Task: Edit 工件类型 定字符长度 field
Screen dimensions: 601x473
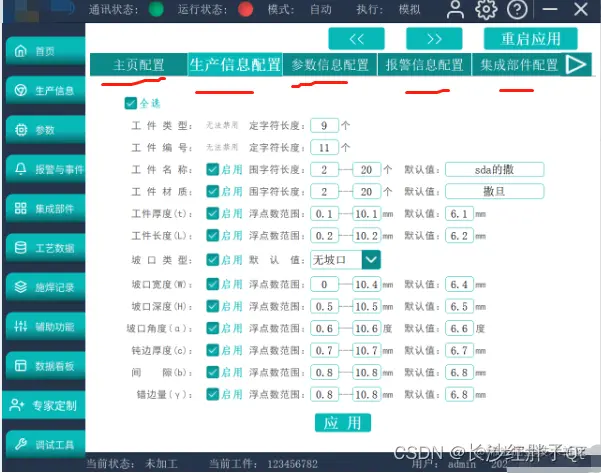Action: [324, 125]
